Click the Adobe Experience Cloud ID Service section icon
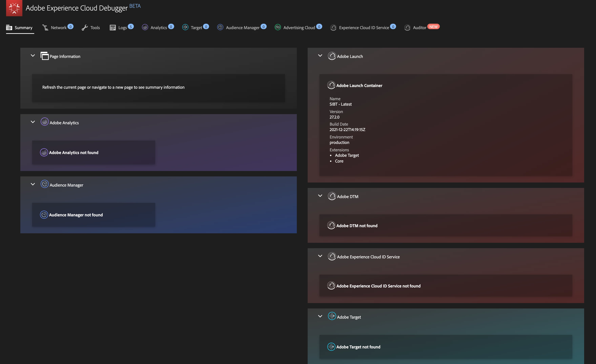596x364 pixels. tap(332, 256)
